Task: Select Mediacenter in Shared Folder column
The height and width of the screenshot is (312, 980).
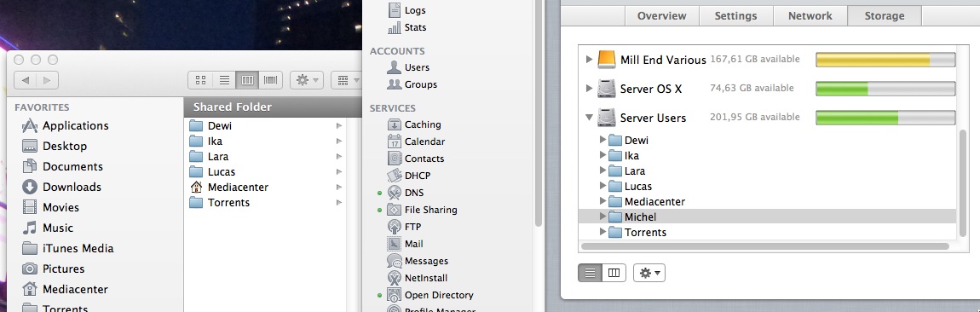Action: point(265,187)
